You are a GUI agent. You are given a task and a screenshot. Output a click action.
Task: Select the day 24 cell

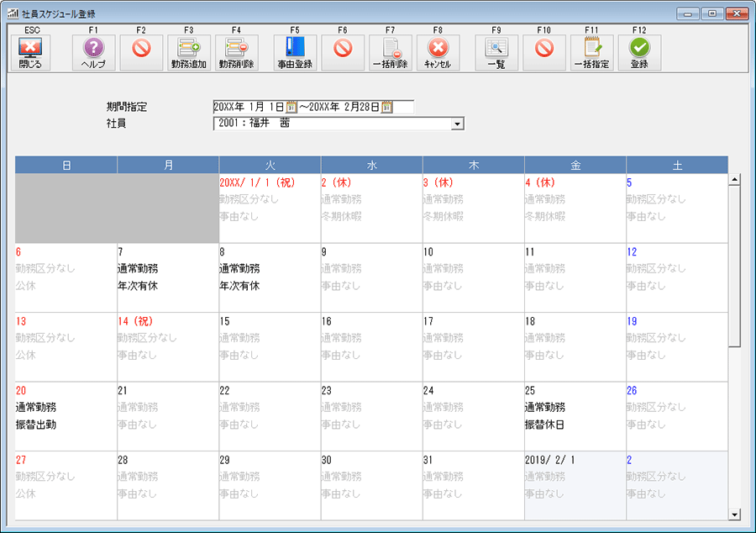(x=474, y=417)
